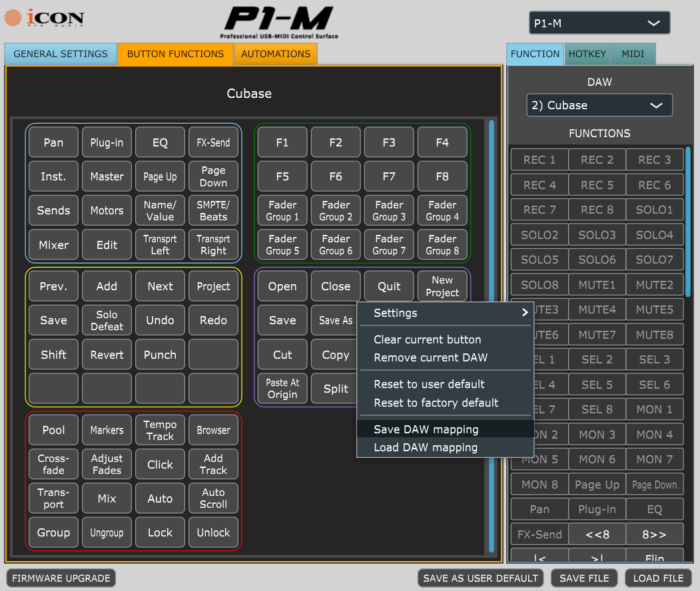The height and width of the screenshot is (591, 700).
Task: Select the Tempo Track button
Action: [160, 430]
